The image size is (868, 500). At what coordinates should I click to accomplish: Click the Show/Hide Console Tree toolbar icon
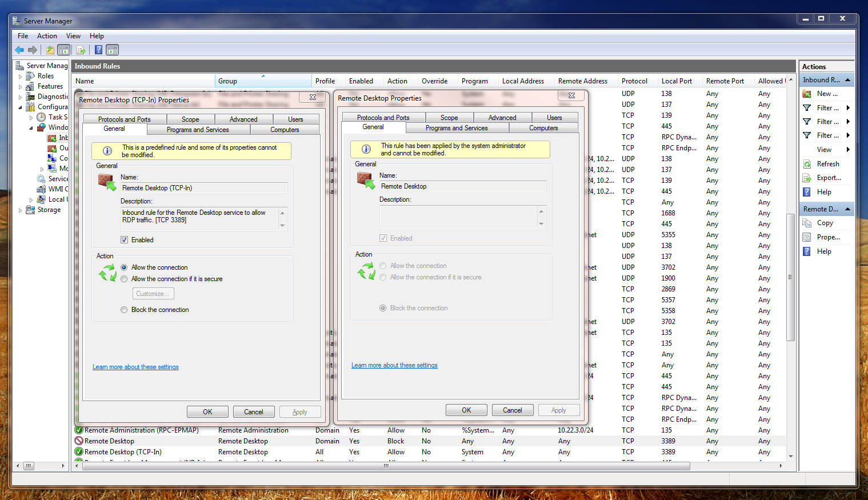64,50
